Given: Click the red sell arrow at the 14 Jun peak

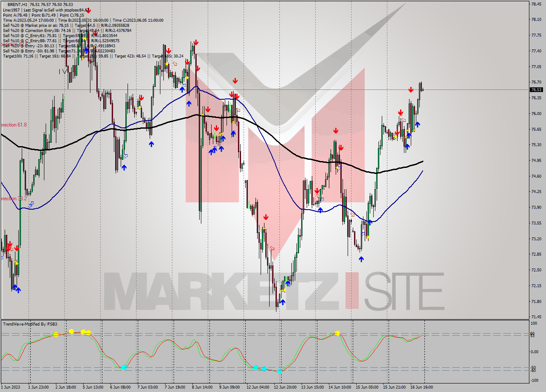Looking at the screenshot, I should [336, 131].
